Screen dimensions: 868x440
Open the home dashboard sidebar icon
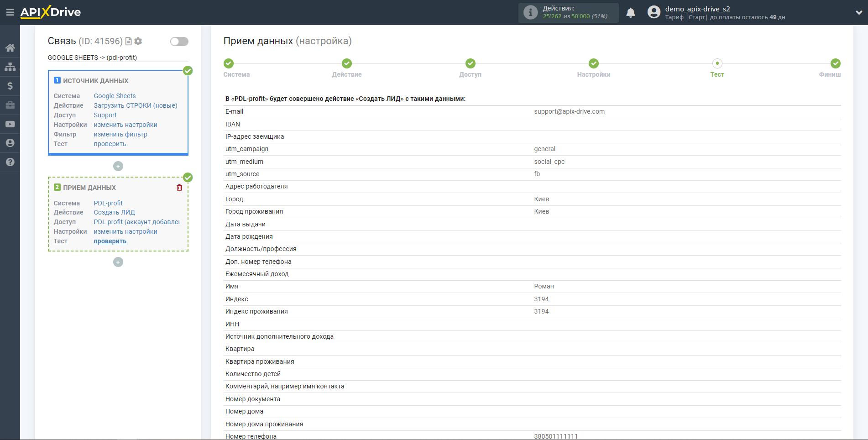pyautogui.click(x=10, y=48)
